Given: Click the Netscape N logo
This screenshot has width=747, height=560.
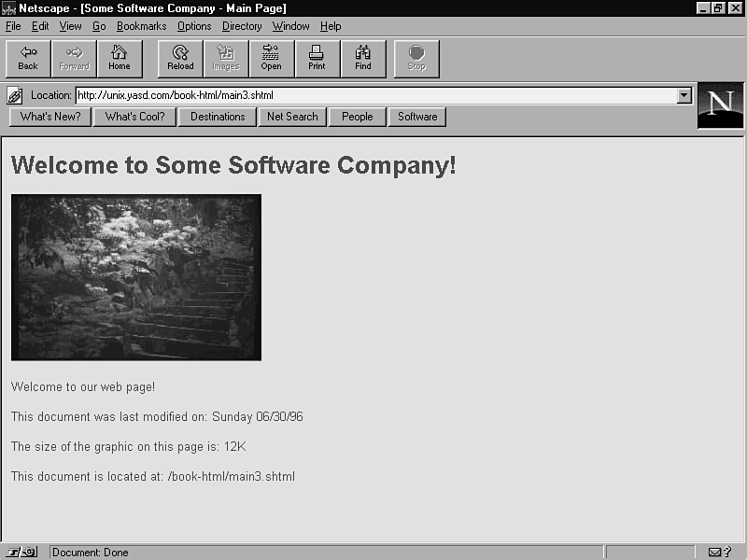Looking at the screenshot, I should click(720, 105).
